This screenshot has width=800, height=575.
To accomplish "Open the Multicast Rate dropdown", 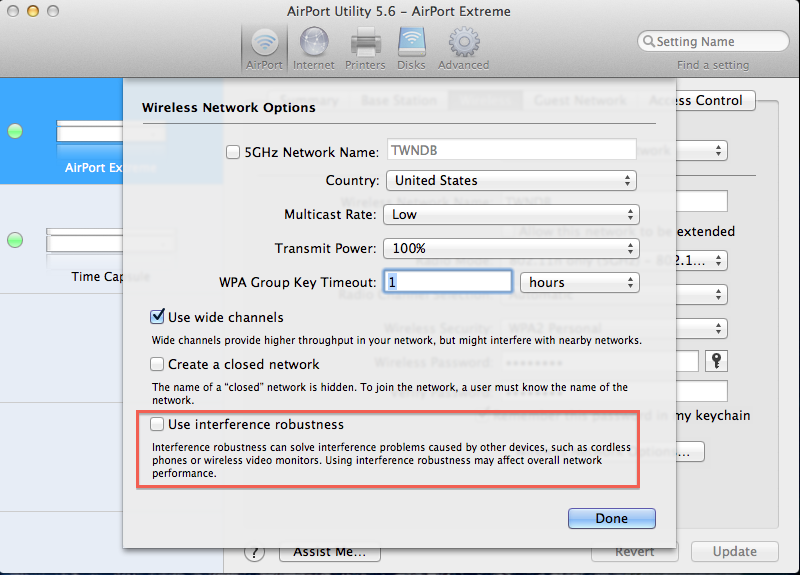I will tap(511, 214).
